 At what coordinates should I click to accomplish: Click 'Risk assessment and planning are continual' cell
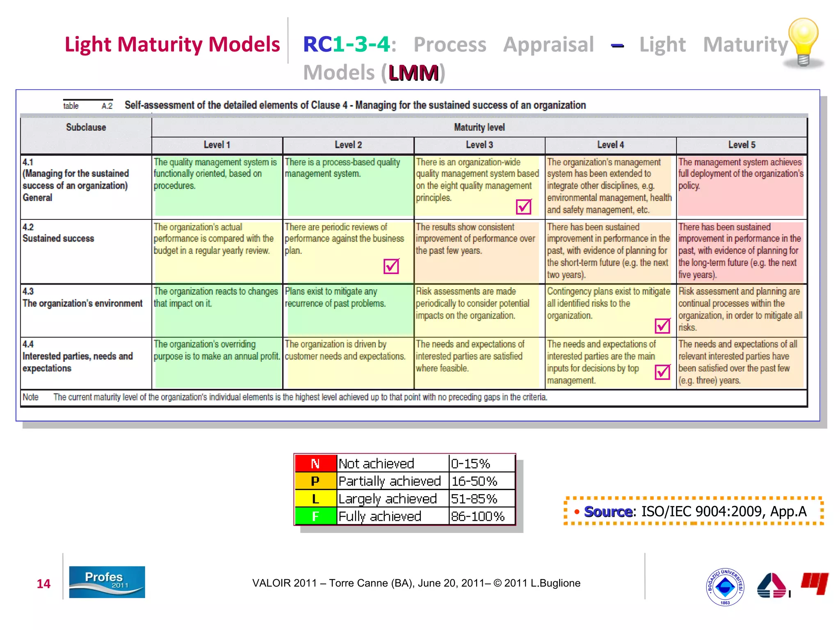tap(742, 310)
